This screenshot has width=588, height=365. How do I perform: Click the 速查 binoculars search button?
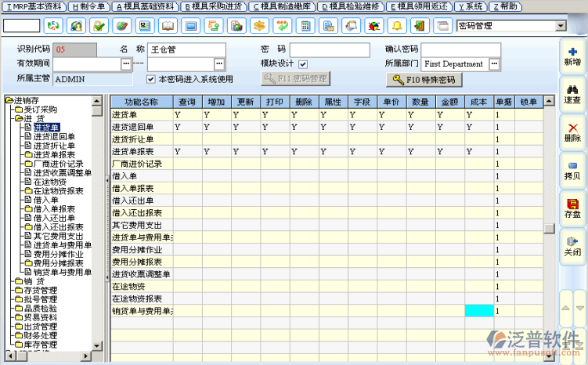tap(572, 94)
